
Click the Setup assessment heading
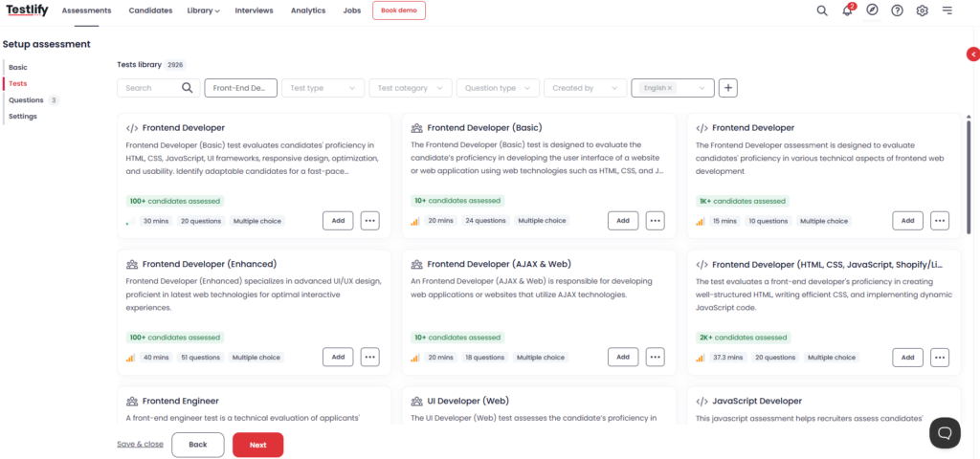pos(47,44)
